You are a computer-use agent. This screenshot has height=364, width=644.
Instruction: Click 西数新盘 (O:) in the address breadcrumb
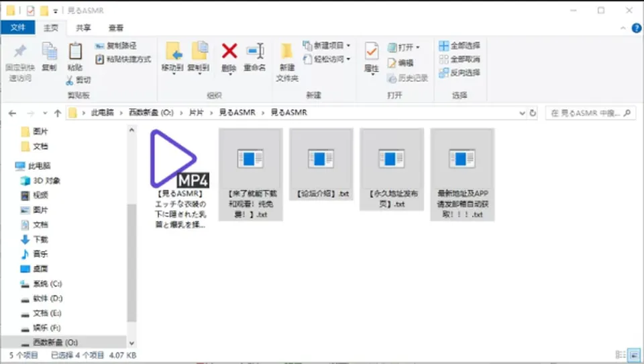(x=151, y=113)
